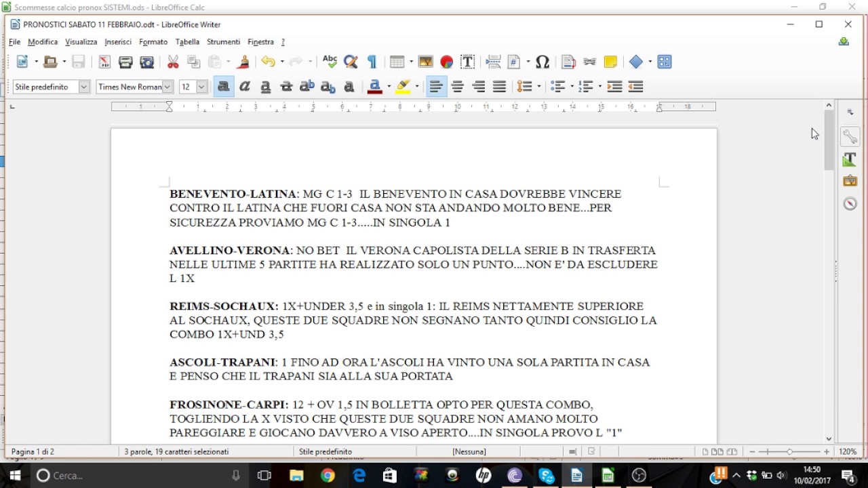
Task: Expand the highlighting color dropdown arrow
Action: click(x=417, y=87)
